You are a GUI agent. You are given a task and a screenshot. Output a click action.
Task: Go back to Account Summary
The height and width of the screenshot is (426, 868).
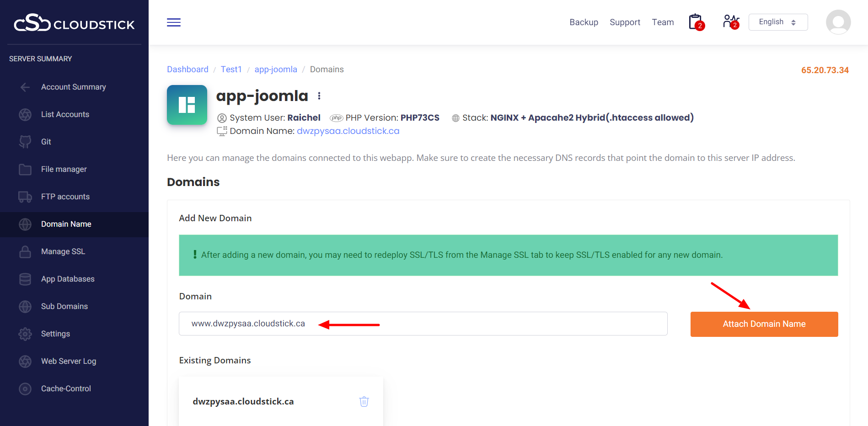[73, 87]
